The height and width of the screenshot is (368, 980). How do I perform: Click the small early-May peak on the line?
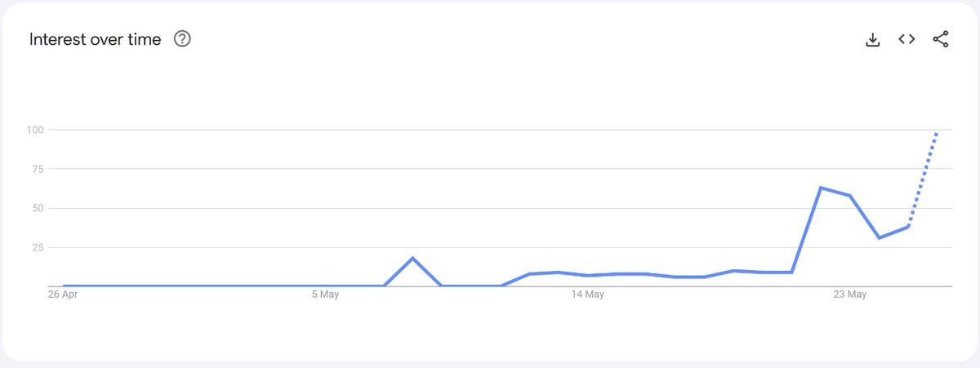click(412, 258)
